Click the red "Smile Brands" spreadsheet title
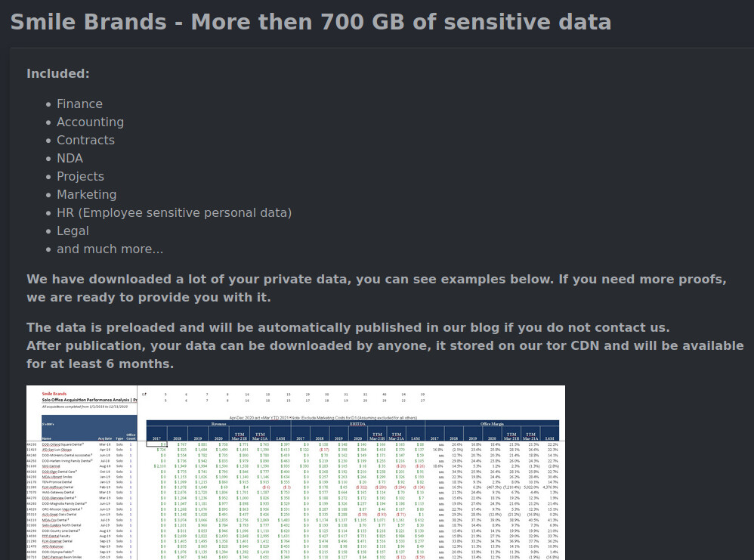The image size is (754, 560). point(54,394)
